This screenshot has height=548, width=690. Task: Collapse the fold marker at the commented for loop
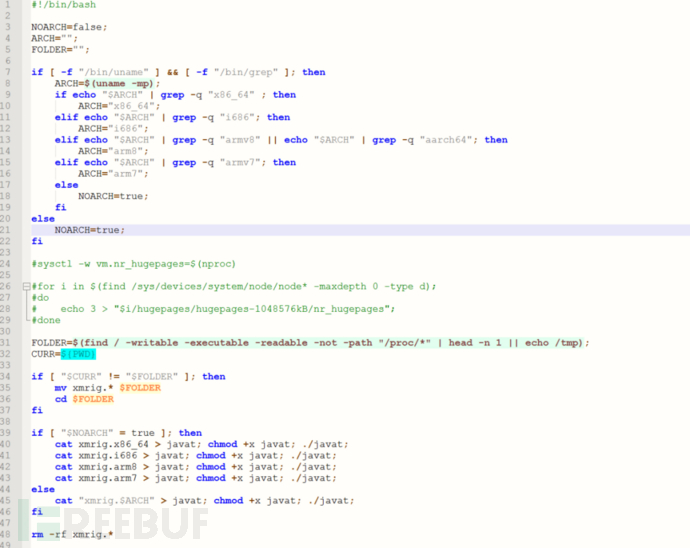(26, 287)
